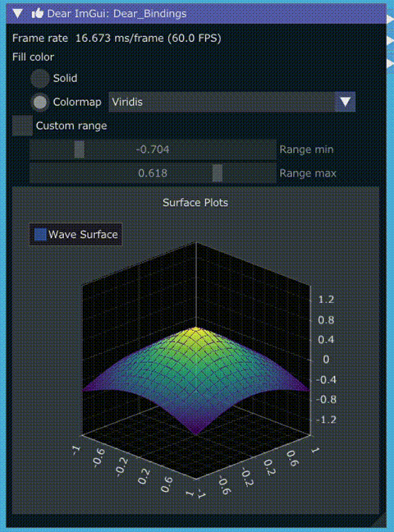Select the Colormap radio button
The height and width of the screenshot is (532, 394).
point(40,102)
